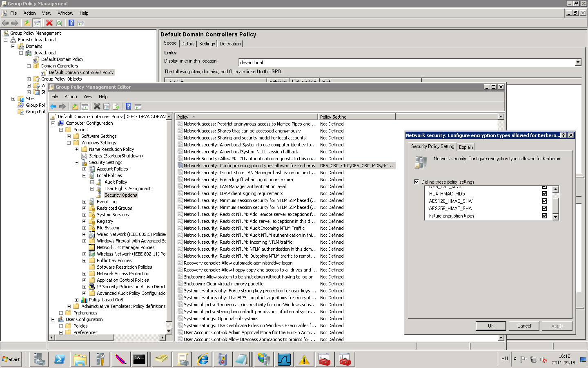588x368 pixels.
Task: Select Default Domain Policy in Management tree
Action: pyautogui.click(x=62, y=59)
